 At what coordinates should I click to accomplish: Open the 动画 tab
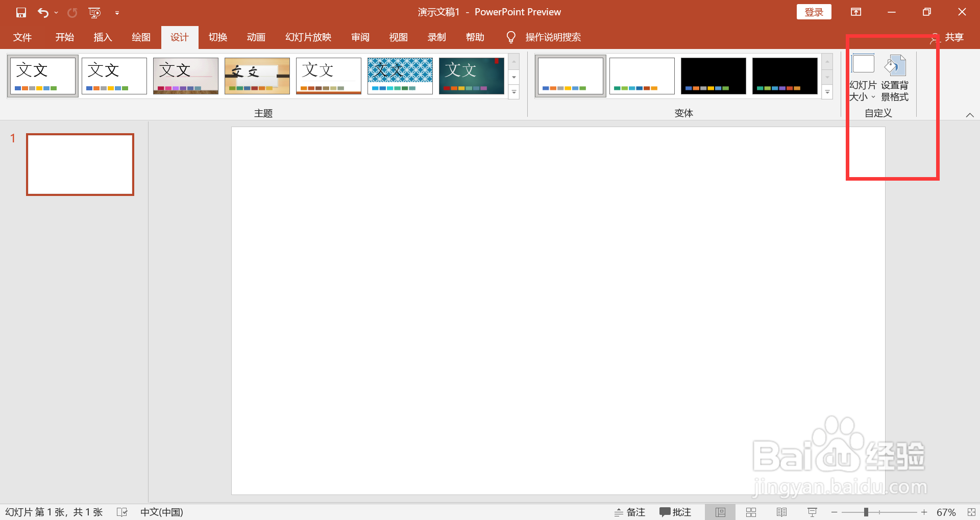tap(256, 37)
